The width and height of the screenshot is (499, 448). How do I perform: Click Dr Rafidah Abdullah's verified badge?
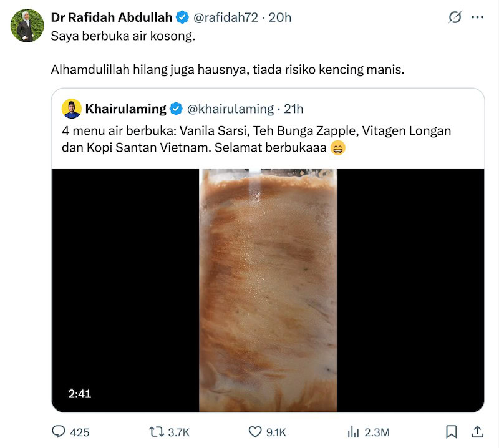point(181,18)
